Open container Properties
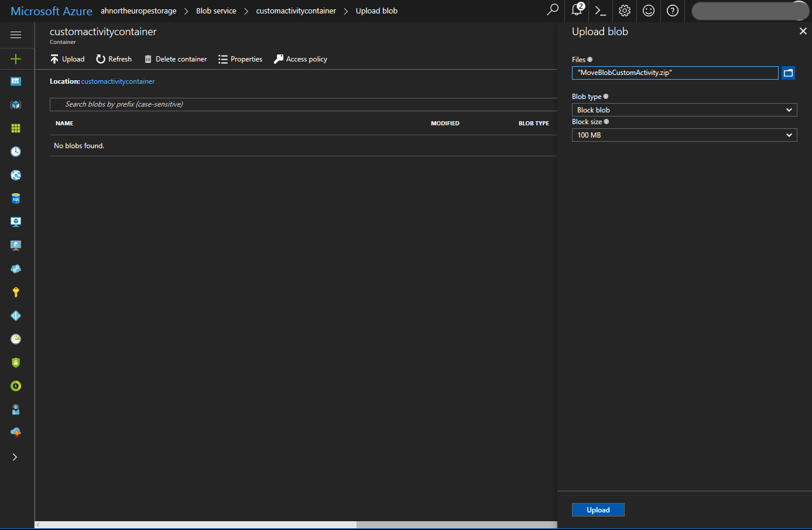The width and height of the screenshot is (812, 530). click(241, 59)
